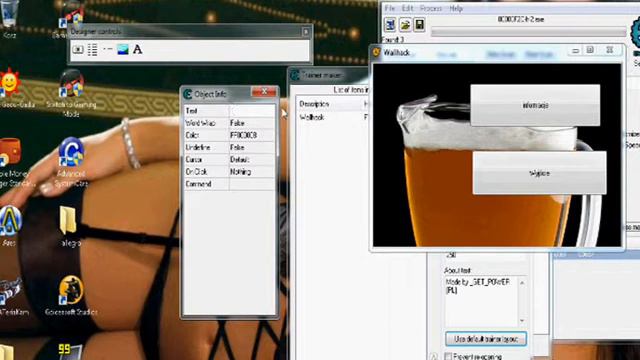Click the open folder icon in Cheat Engine
The width and height of the screenshot is (640, 360).
coord(405,24)
